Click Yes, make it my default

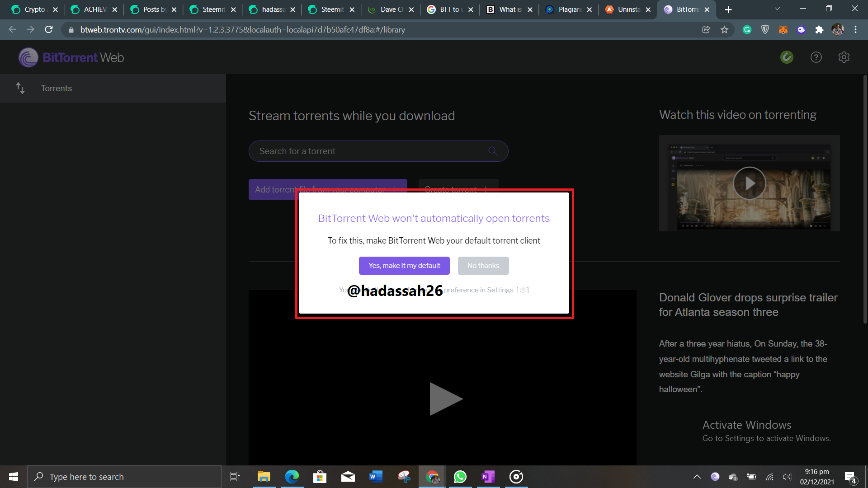(x=404, y=266)
